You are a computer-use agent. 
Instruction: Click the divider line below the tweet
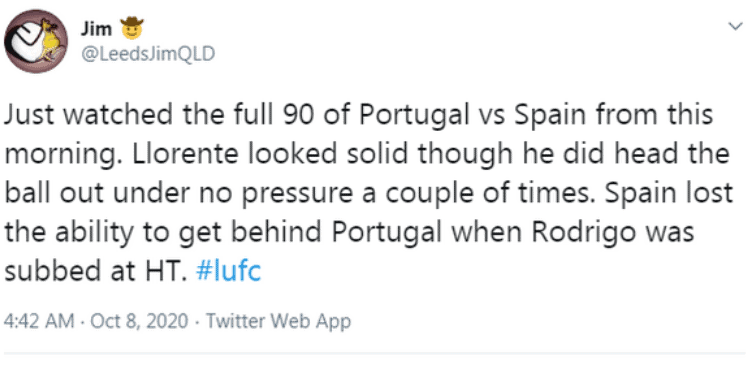coord(375,354)
